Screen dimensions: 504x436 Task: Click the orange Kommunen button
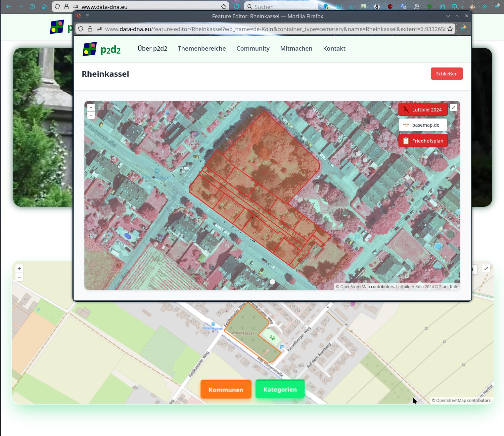226,390
